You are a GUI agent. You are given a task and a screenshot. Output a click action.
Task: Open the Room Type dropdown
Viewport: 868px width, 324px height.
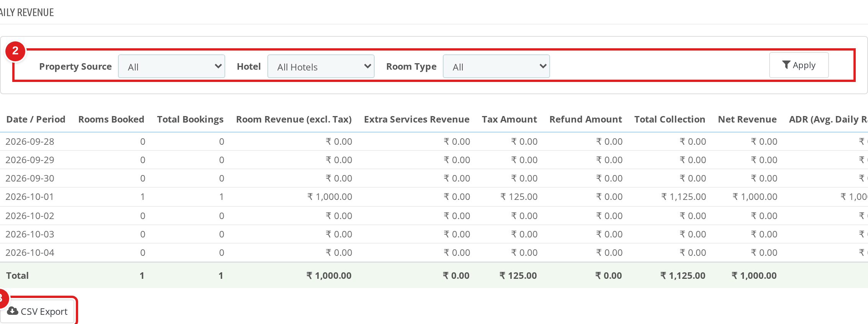click(496, 66)
